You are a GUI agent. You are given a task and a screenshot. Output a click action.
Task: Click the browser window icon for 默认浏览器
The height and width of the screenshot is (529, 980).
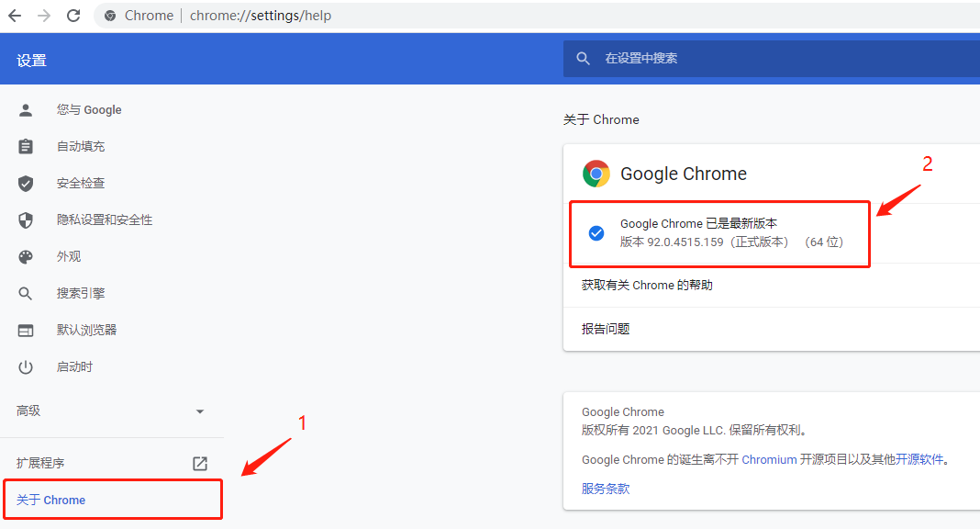tap(26, 330)
